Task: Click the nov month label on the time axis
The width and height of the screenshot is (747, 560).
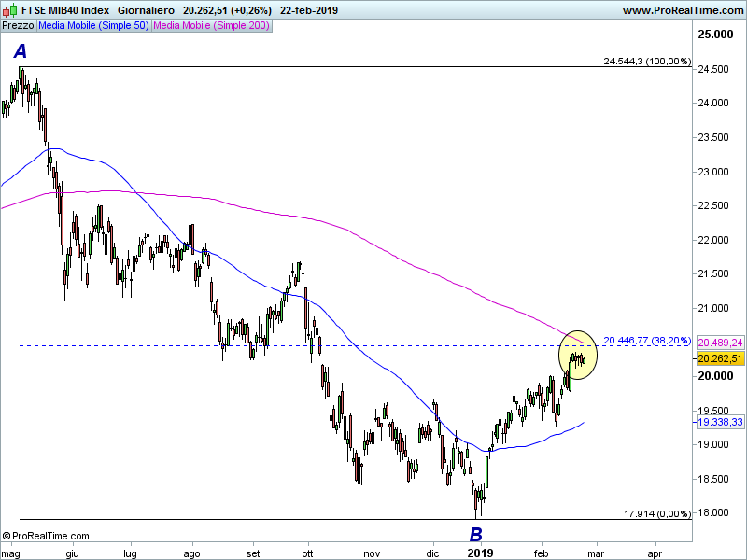Action: click(372, 553)
